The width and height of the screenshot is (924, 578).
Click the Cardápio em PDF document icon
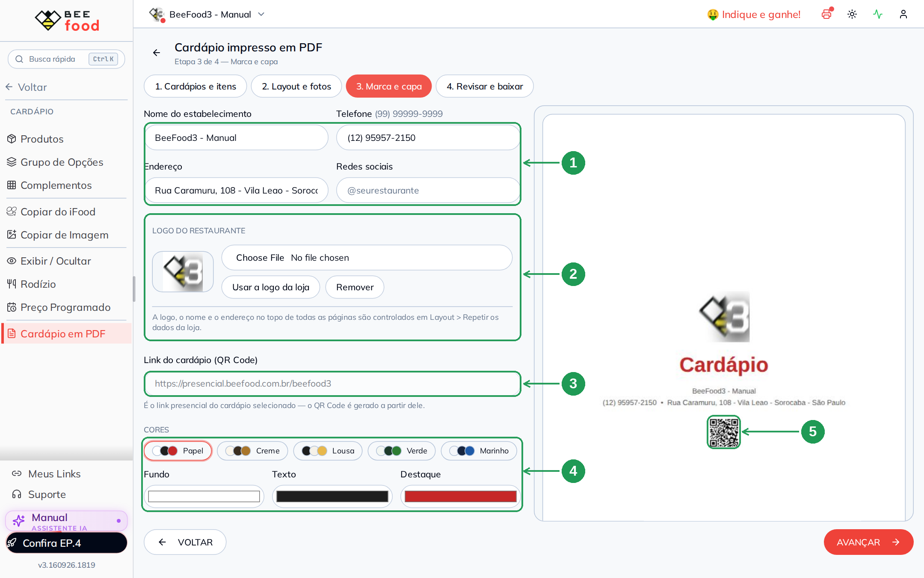coord(12,334)
